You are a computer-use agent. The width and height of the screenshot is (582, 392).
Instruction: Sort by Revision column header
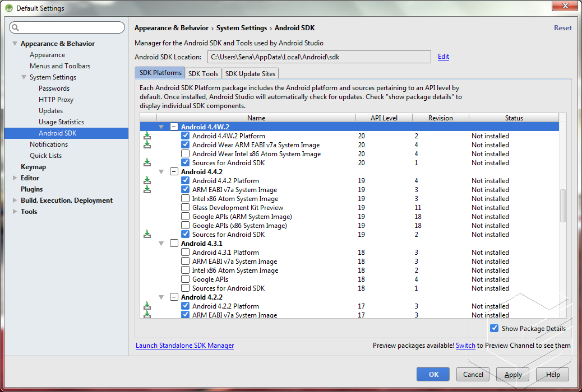pyautogui.click(x=441, y=118)
